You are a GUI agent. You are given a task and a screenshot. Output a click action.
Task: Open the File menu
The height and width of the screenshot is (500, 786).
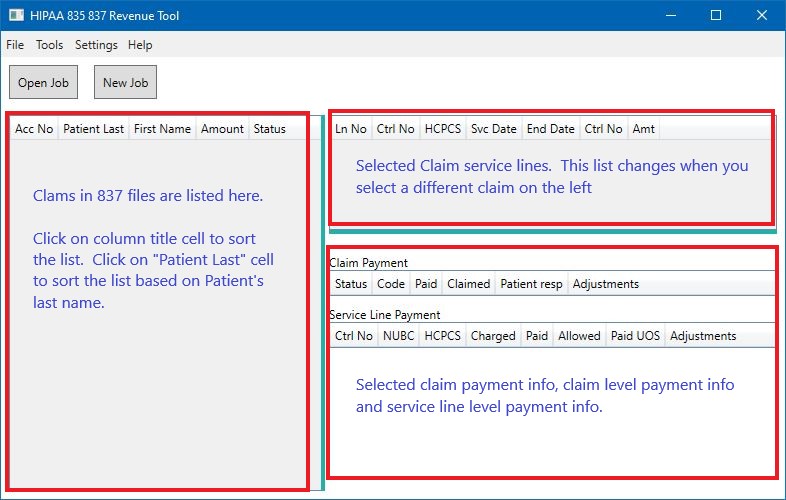click(15, 45)
